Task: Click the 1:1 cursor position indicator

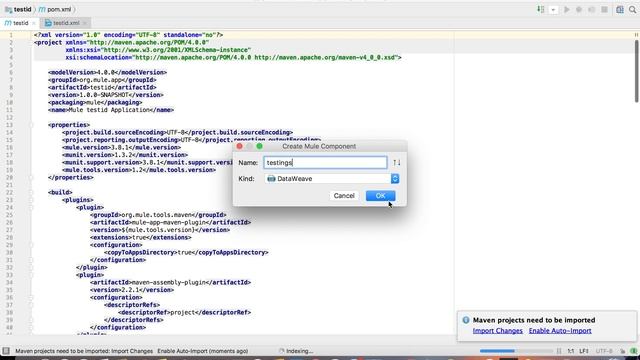Action: pos(571,351)
